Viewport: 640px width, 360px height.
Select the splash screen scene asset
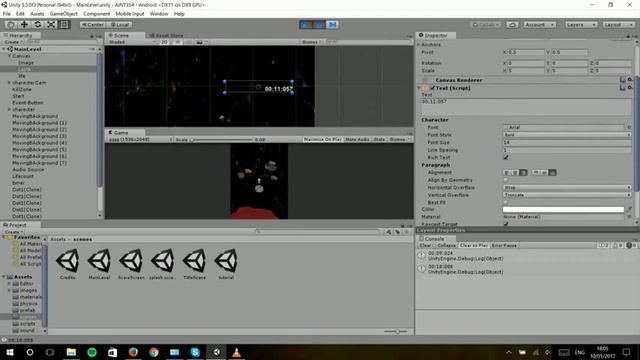tap(162, 263)
